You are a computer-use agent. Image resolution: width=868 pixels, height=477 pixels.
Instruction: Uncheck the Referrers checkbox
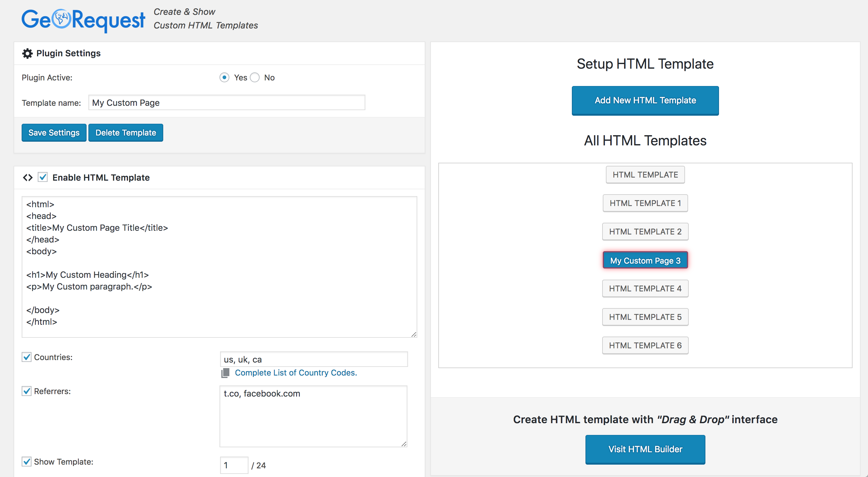point(27,391)
